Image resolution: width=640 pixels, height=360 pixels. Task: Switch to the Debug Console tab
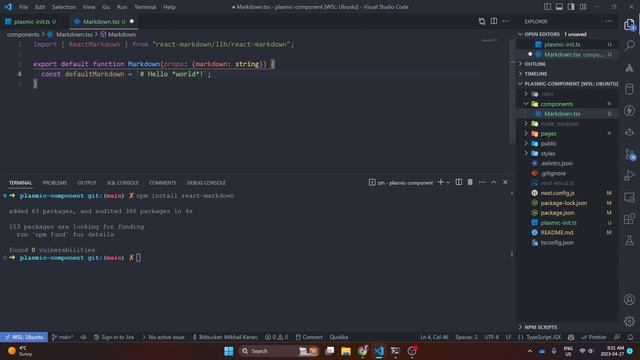click(x=206, y=182)
